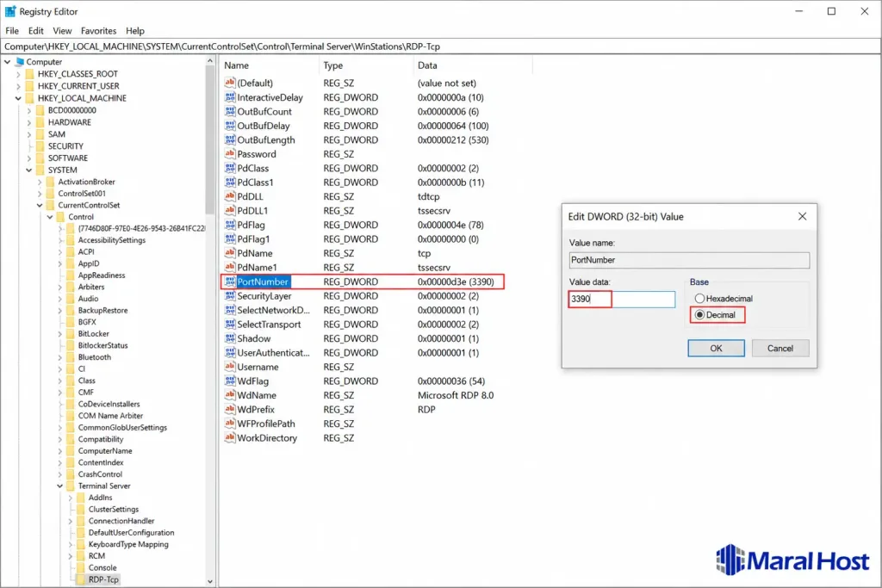Click the Password string value icon
Screen dimensions: 882x588
tap(229, 153)
